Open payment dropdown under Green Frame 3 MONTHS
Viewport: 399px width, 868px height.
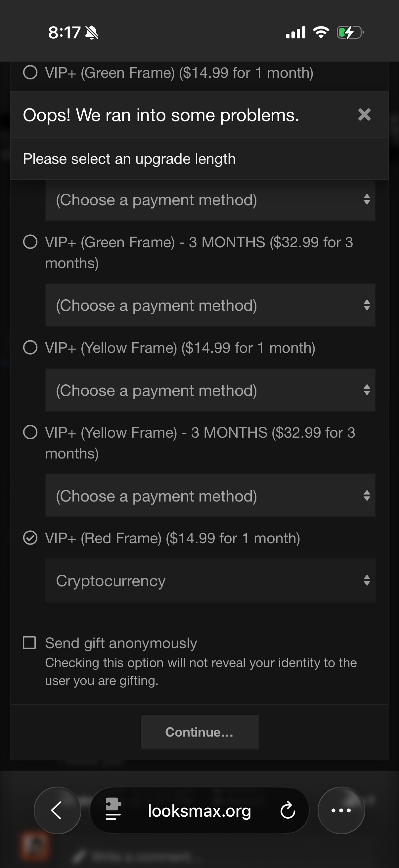210,305
